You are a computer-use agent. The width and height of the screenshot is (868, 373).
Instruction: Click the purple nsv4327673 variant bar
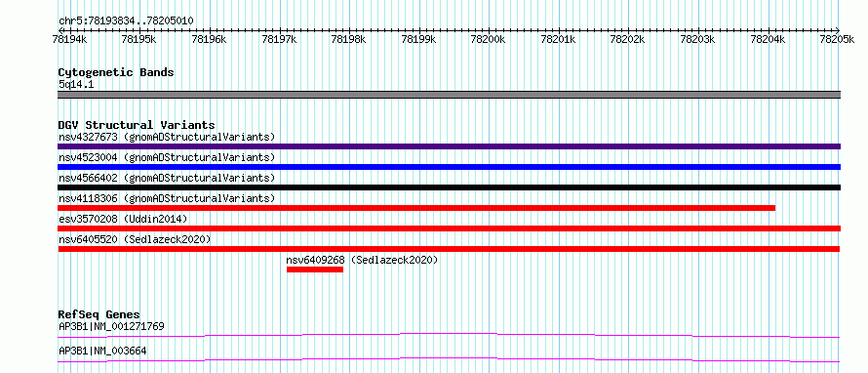(x=449, y=146)
